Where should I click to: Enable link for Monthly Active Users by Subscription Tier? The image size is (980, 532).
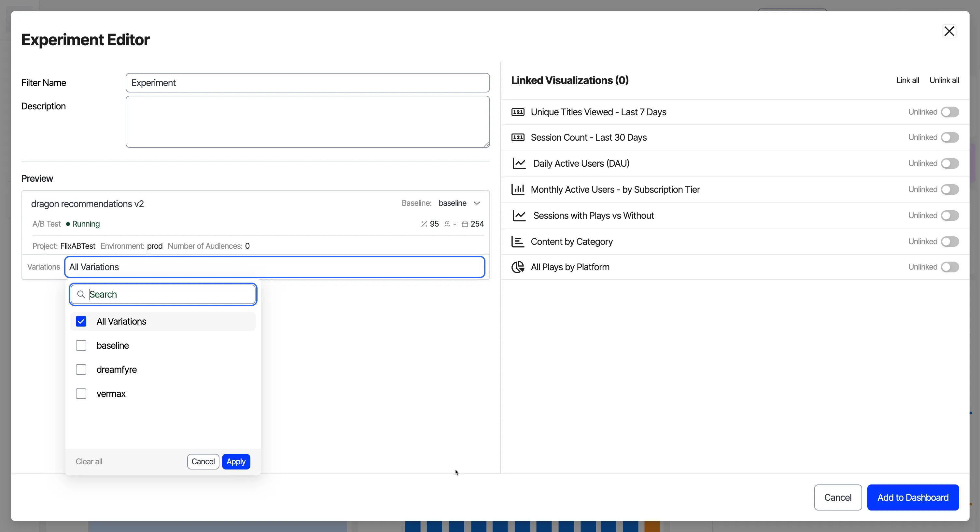950,189
